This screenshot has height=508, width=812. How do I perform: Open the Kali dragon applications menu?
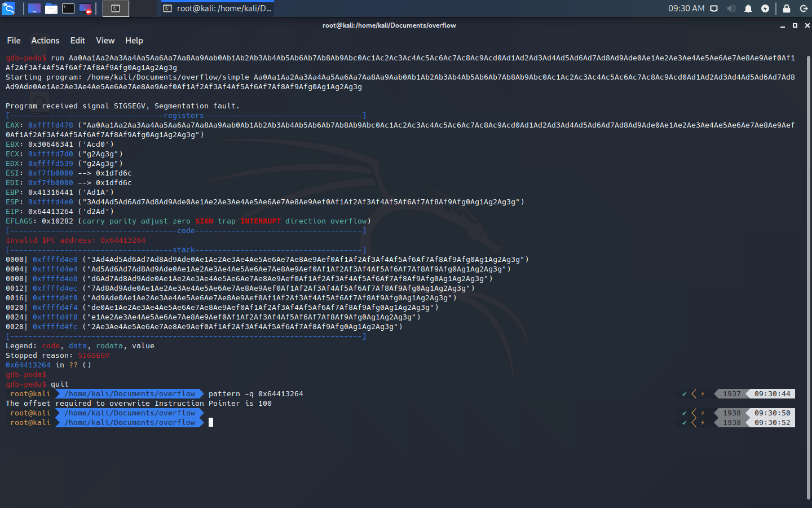pos(8,8)
